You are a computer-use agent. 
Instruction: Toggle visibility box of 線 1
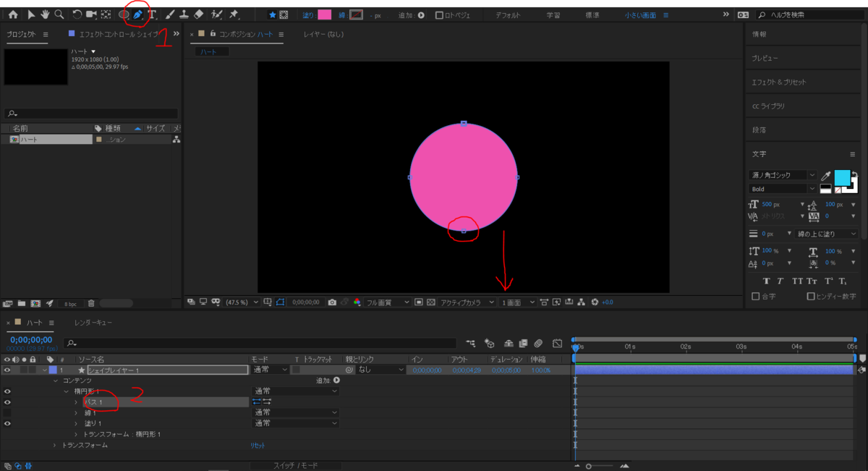coord(8,412)
